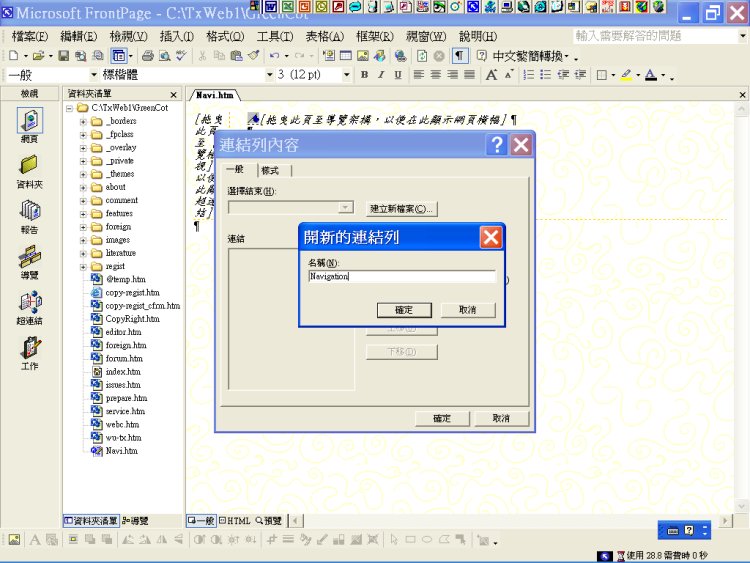Open the 格式 Format menu

click(x=224, y=37)
